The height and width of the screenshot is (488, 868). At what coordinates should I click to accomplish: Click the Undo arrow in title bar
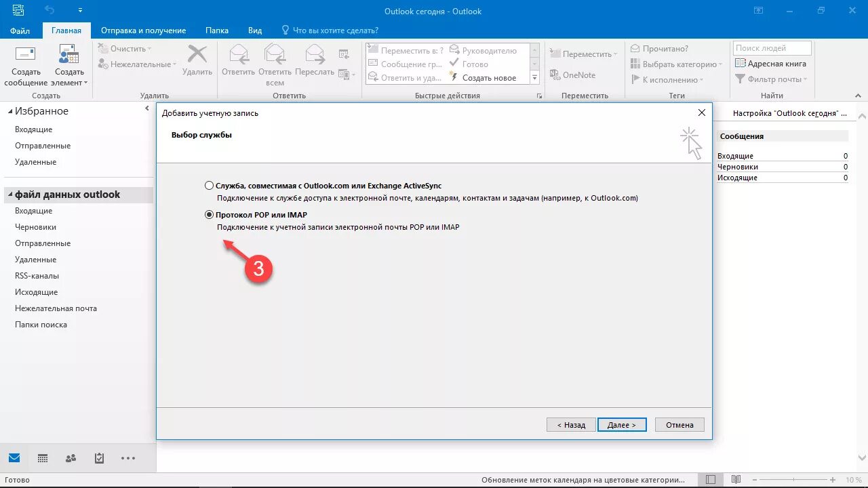[50, 11]
